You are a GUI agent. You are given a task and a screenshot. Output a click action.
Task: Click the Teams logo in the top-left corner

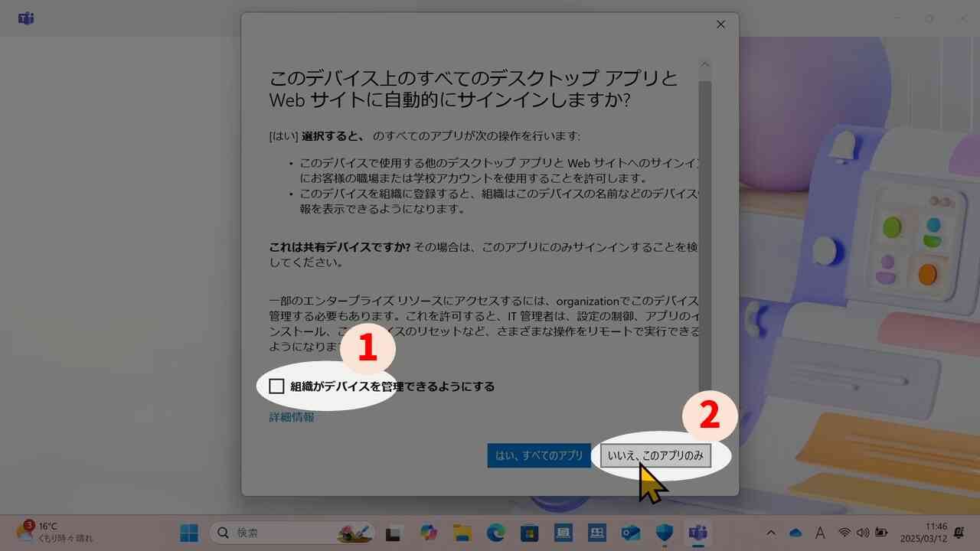coord(26,18)
